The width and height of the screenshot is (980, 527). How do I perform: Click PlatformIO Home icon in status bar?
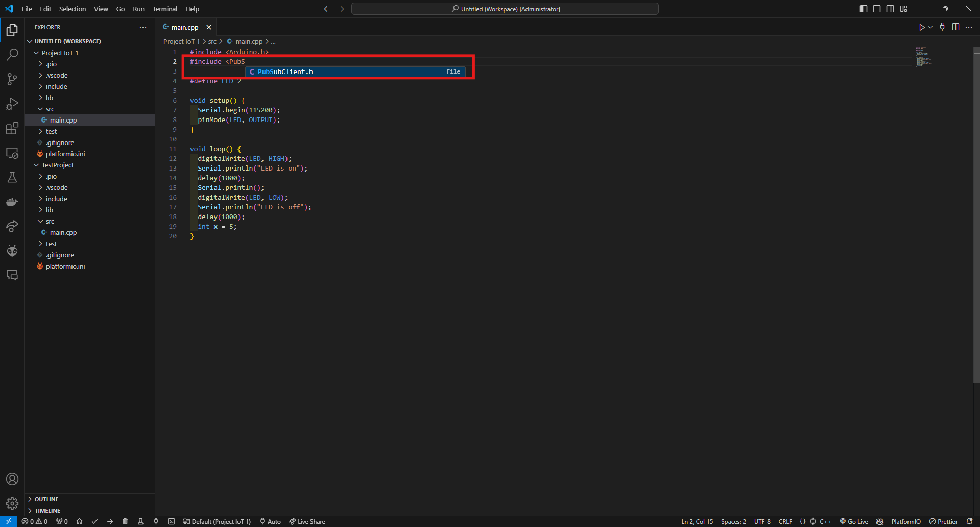[79, 521]
